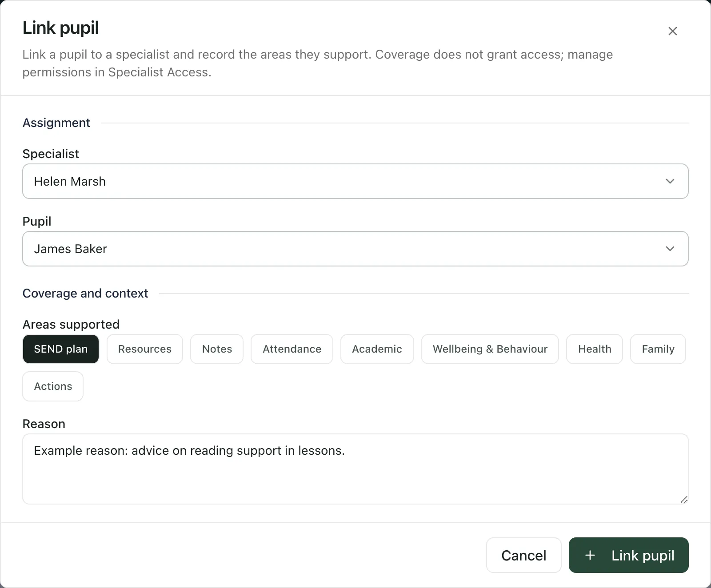Toggle the Health area chip
This screenshot has width=711, height=588.
(x=595, y=349)
